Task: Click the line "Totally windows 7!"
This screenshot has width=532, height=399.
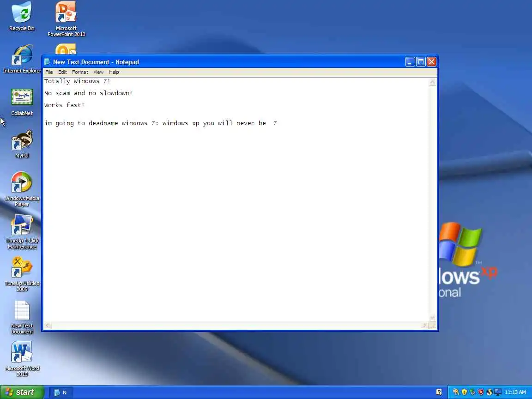Action: pyautogui.click(x=78, y=81)
